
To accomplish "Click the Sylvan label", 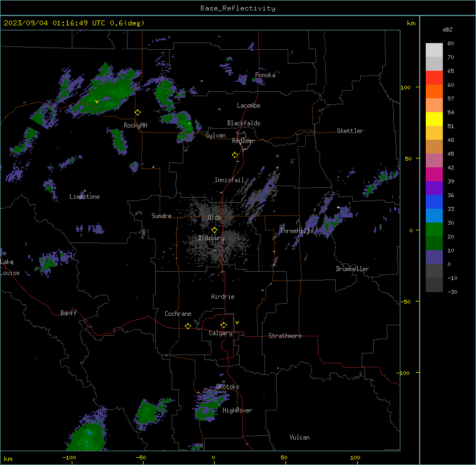I will (215, 135).
